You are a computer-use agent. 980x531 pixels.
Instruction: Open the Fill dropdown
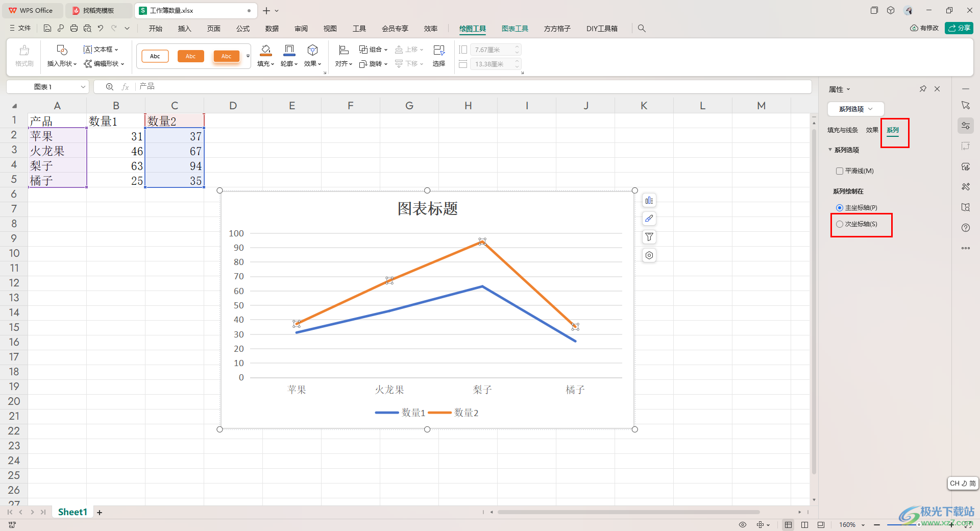(x=266, y=64)
